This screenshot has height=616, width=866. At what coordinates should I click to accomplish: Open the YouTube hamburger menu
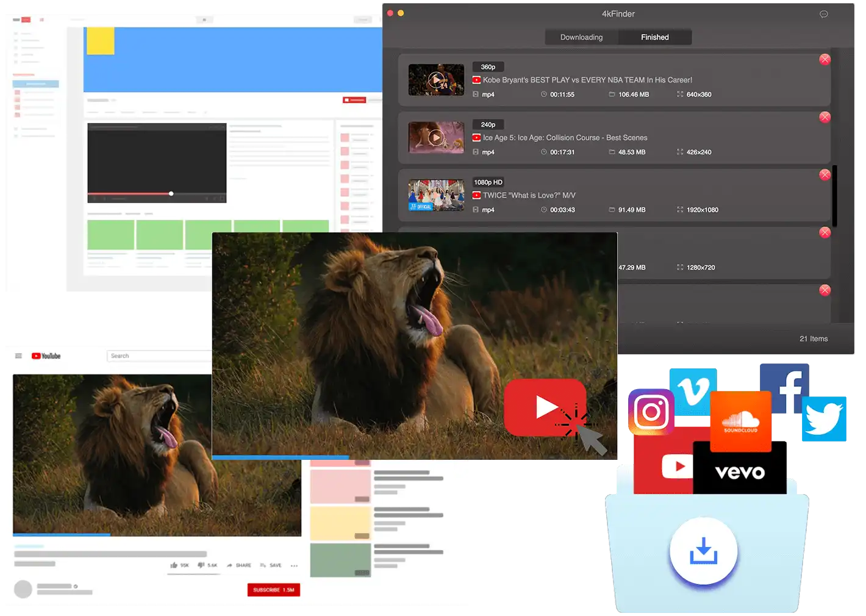(18, 356)
